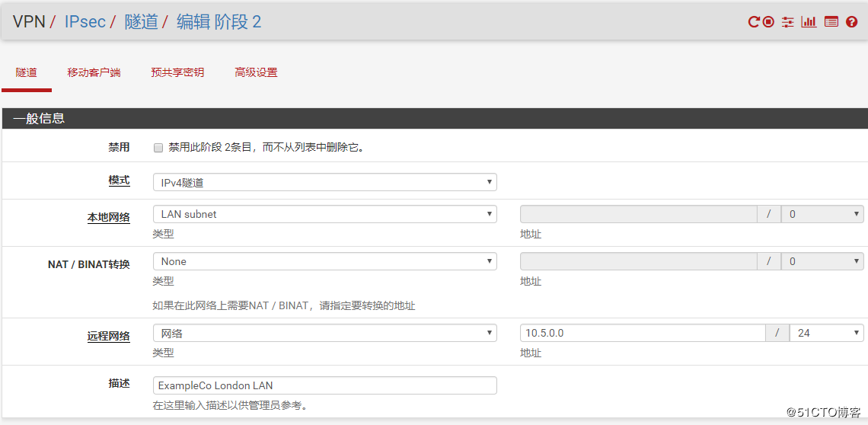Open the 远程网络 type dropdown
The width and height of the screenshot is (868, 425).
coord(324,333)
